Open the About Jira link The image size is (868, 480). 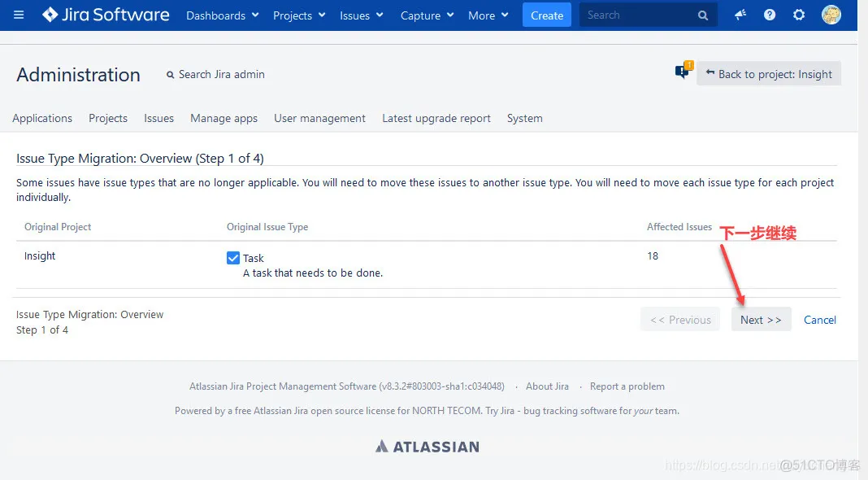547,386
